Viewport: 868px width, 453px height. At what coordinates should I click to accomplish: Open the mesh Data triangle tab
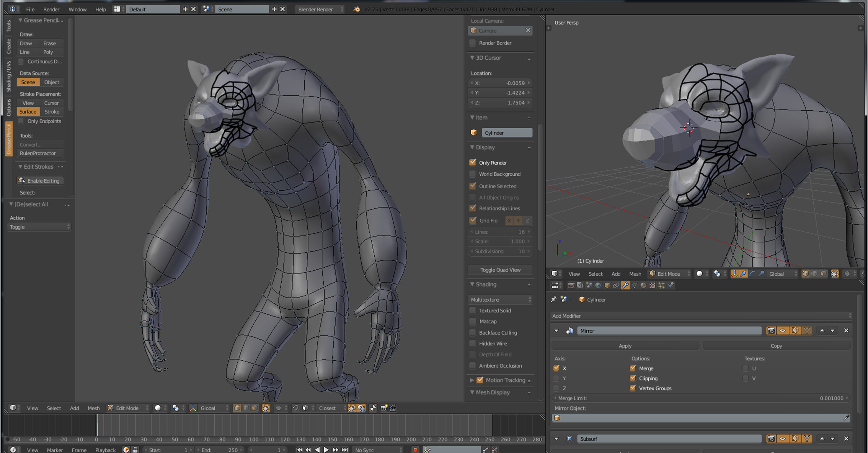pyautogui.click(x=634, y=285)
